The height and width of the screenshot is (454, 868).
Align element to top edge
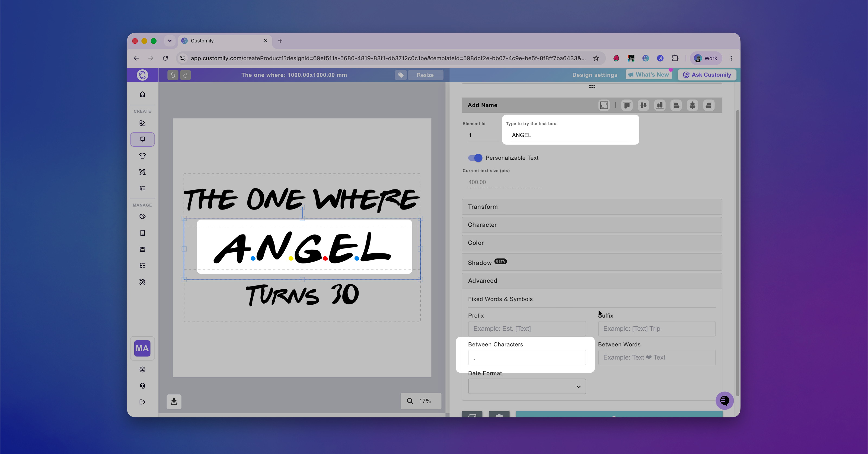(627, 105)
